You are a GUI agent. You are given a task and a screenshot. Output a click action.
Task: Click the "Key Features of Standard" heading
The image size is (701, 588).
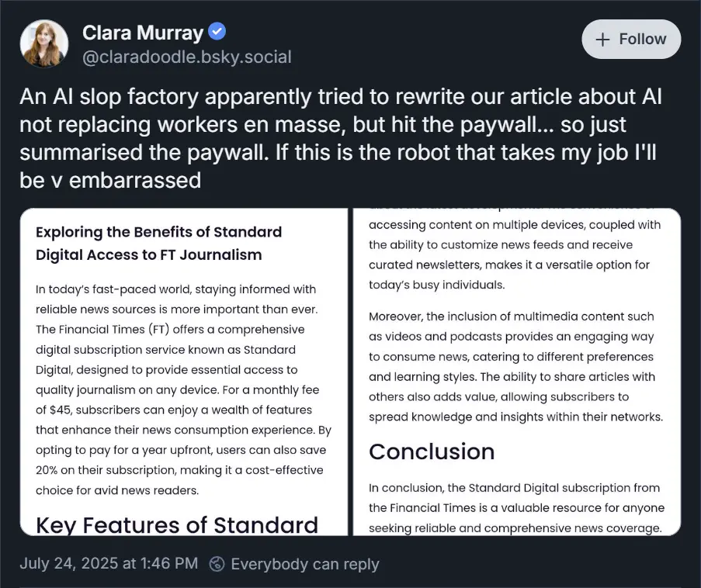[177, 524]
